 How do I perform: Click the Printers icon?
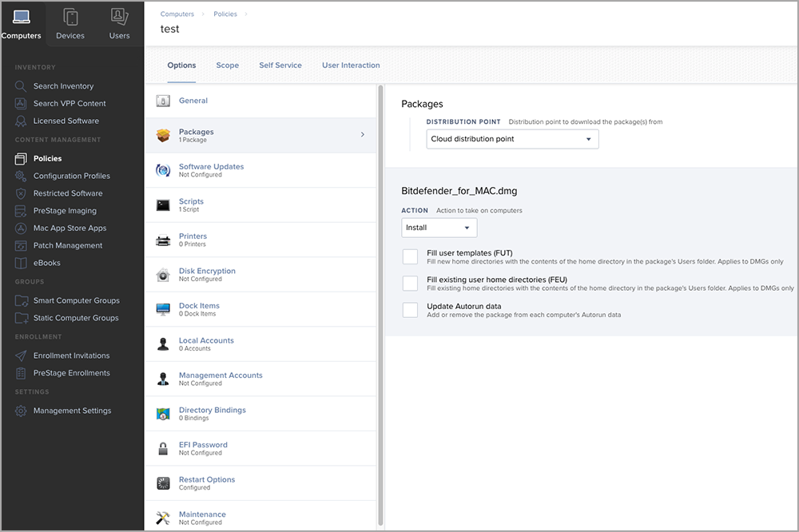(163, 240)
